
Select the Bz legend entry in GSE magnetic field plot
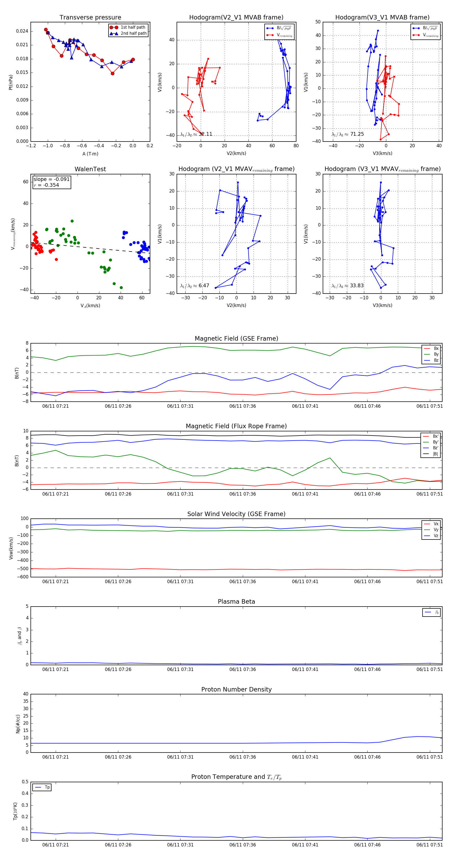[x=431, y=360]
